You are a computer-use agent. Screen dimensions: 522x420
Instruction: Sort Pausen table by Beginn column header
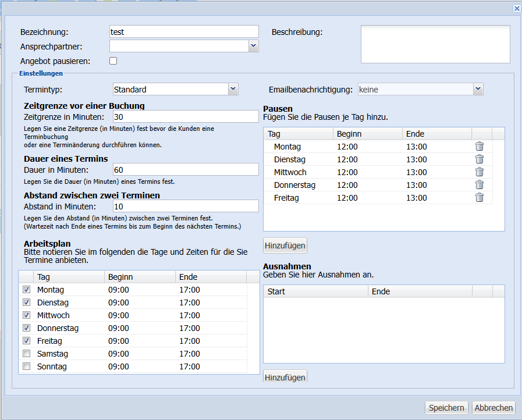pyautogui.click(x=367, y=134)
